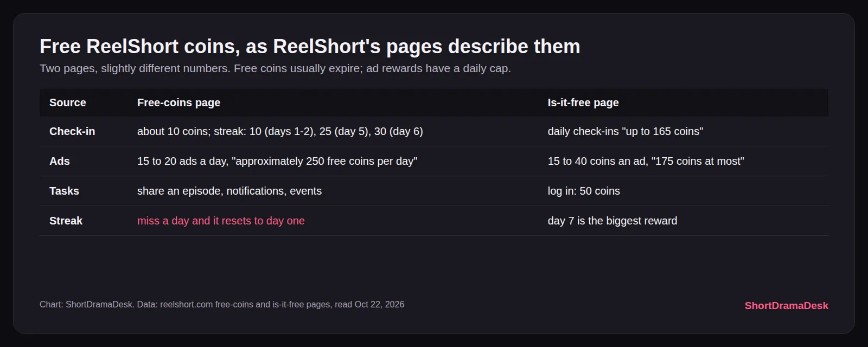This screenshot has width=868, height=347.
Task: Select cell '15 to 20 ads a day...'
Action: pyautogui.click(x=277, y=161)
